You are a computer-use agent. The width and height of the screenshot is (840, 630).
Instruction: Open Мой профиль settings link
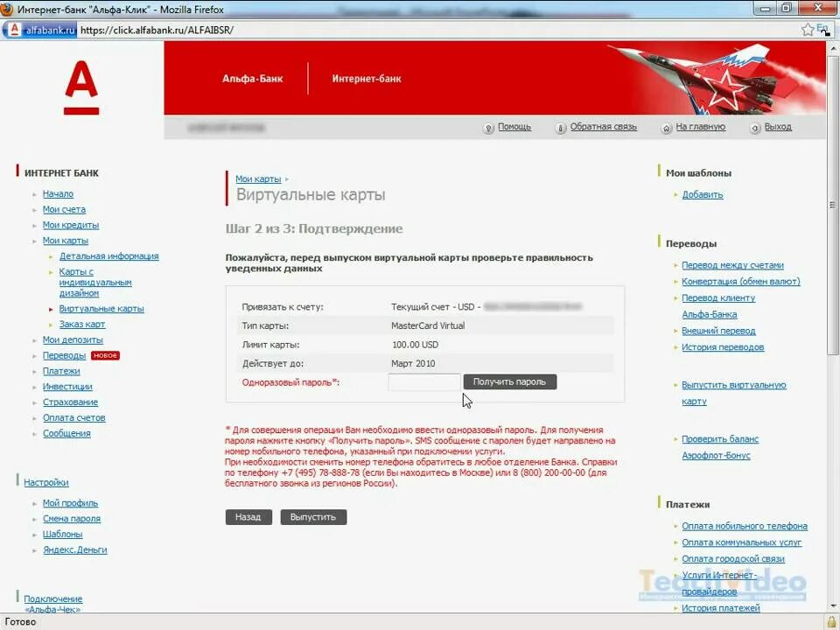coord(70,503)
